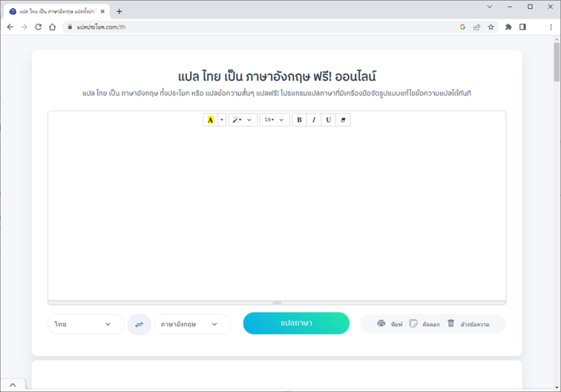Toggle italic text formatting

tap(313, 120)
